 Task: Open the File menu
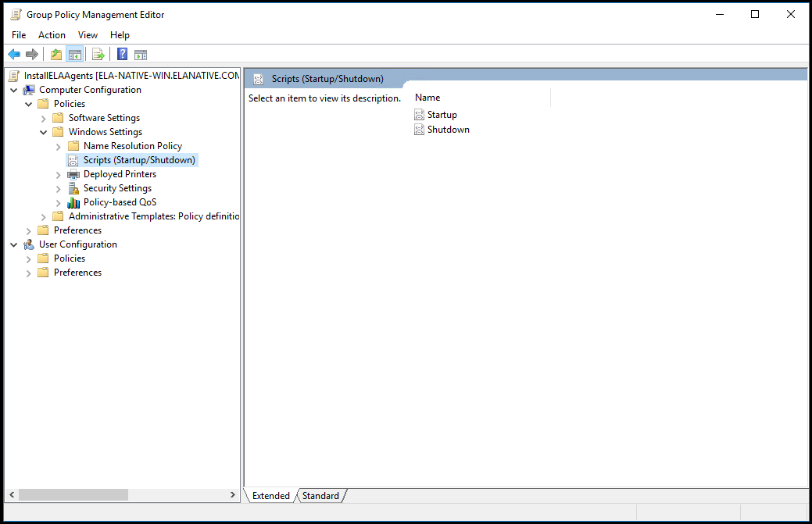point(19,35)
